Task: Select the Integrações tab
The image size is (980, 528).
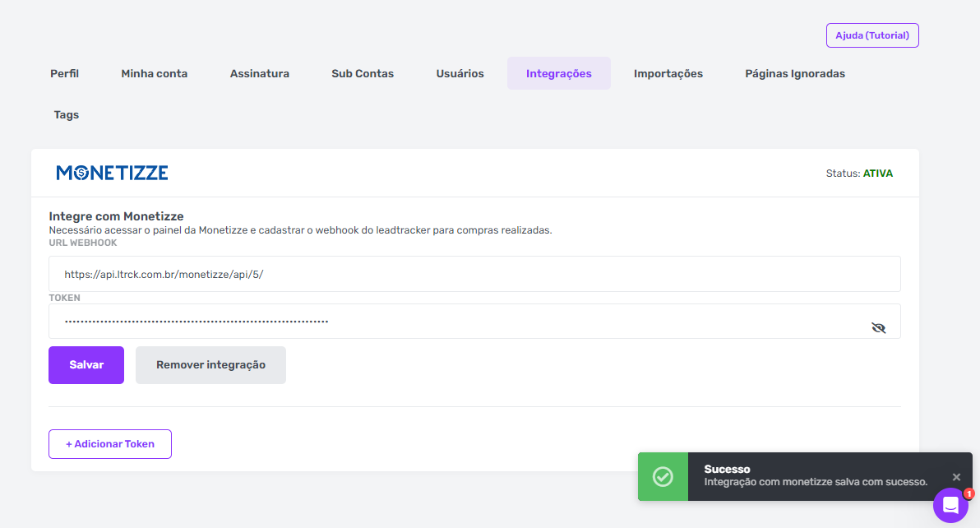Action: tap(559, 74)
